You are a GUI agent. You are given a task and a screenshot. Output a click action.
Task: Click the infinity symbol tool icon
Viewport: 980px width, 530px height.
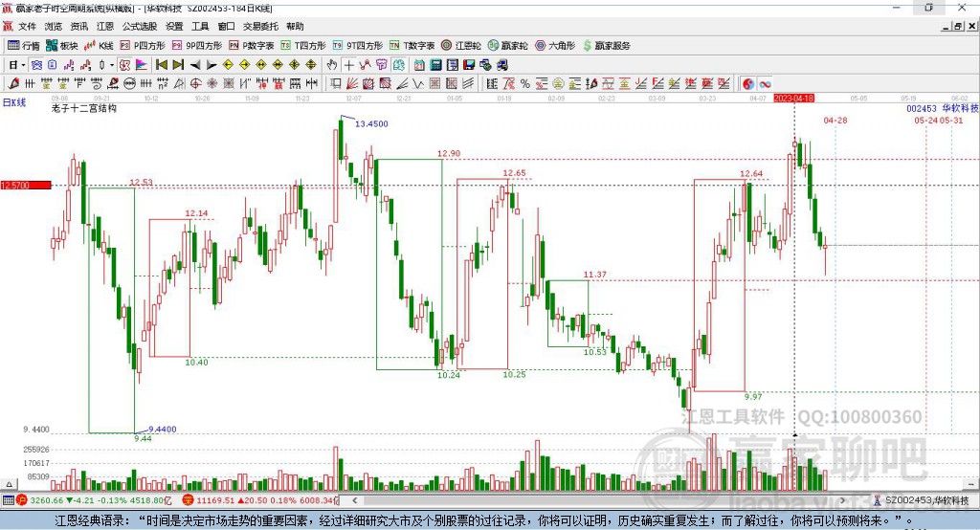coord(765,84)
